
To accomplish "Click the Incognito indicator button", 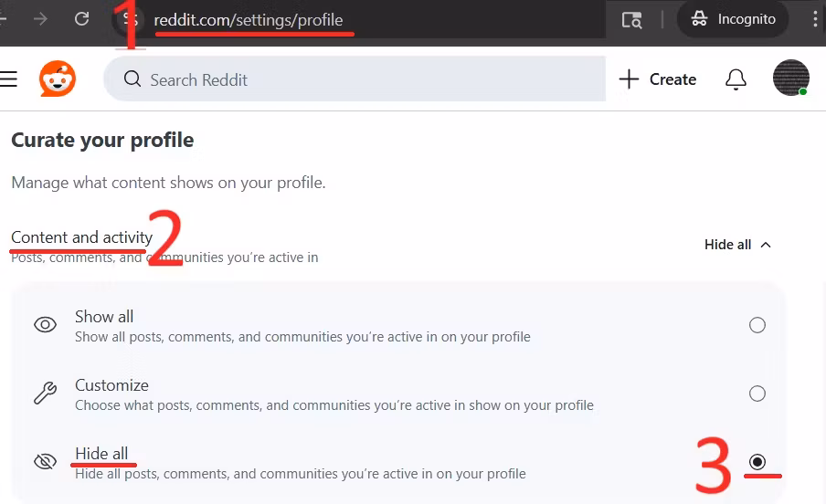I will [733, 19].
